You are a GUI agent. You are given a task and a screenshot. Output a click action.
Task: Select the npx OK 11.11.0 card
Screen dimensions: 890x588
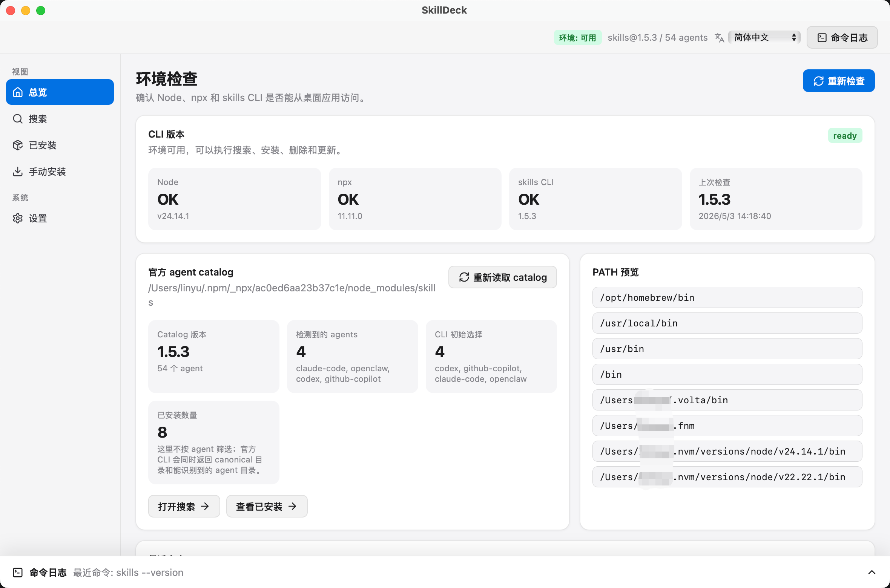pos(415,199)
